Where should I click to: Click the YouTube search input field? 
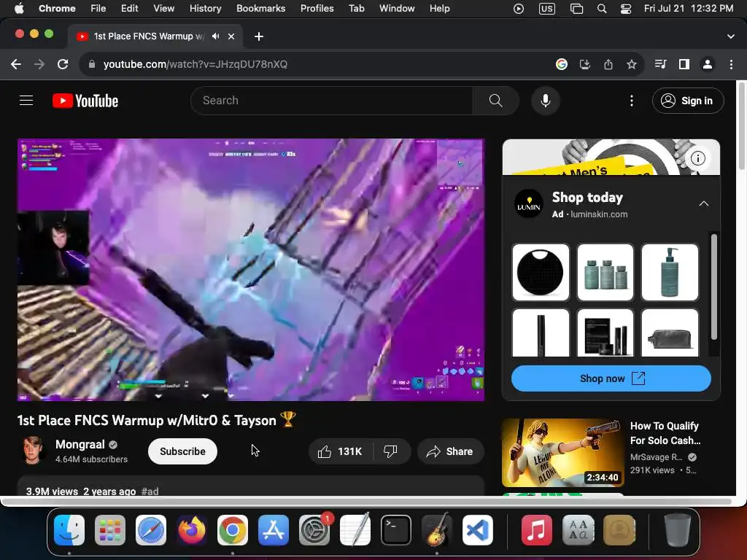[x=331, y=101]
